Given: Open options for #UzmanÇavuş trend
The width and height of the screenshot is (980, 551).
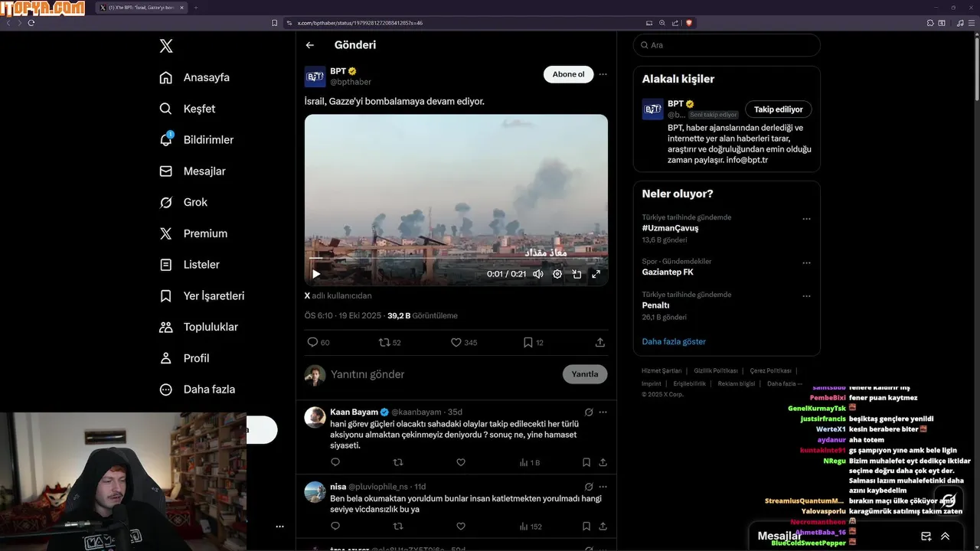Looking at the screenshot, I should pyautogui.click(x=806, y=219).
